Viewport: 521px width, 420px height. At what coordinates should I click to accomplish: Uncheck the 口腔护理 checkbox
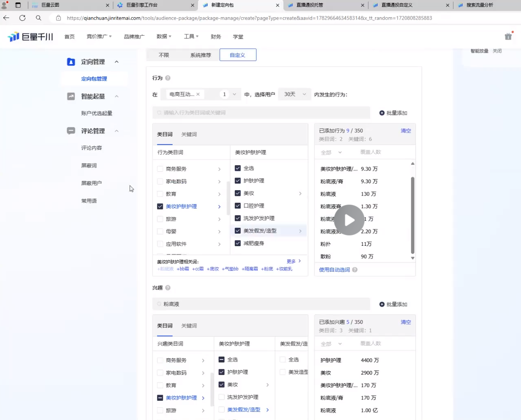click(238, 206)
